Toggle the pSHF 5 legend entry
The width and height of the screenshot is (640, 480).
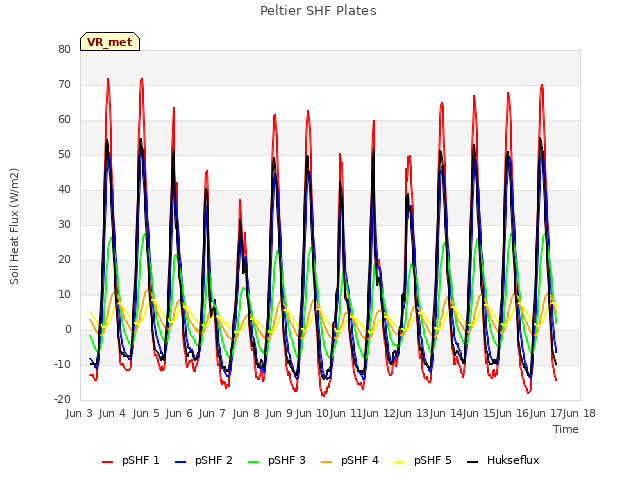tap(423, 460)
